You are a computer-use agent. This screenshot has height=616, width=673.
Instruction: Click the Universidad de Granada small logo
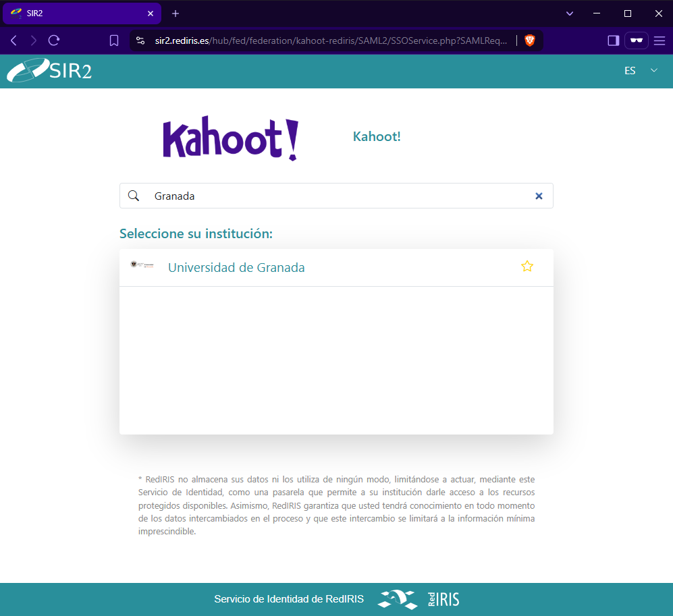[x=142, y=264]
